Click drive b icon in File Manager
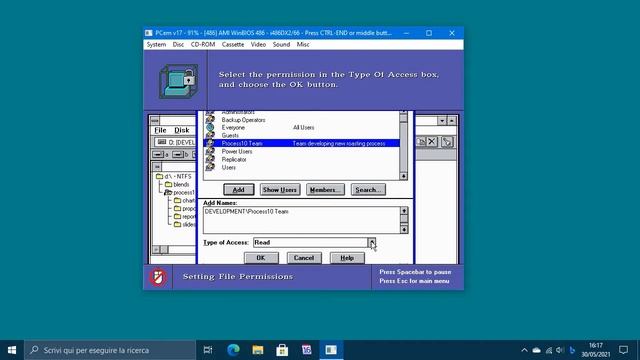 click(180, 155)
